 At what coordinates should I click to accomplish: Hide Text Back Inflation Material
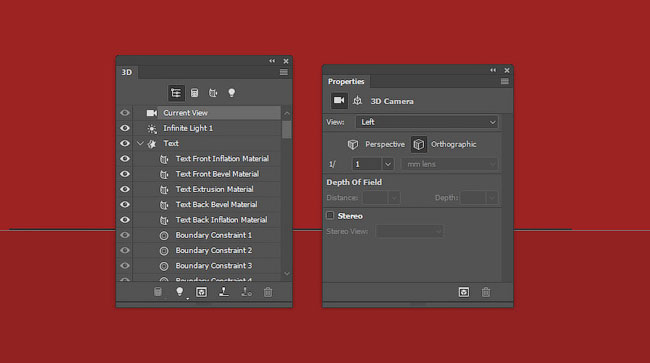(125, 220)
